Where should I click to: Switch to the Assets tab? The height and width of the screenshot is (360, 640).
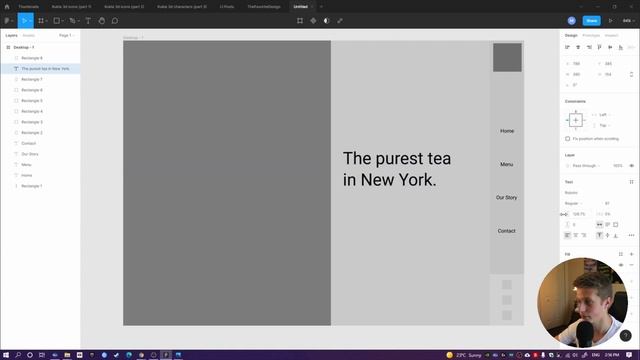point(29,36)
